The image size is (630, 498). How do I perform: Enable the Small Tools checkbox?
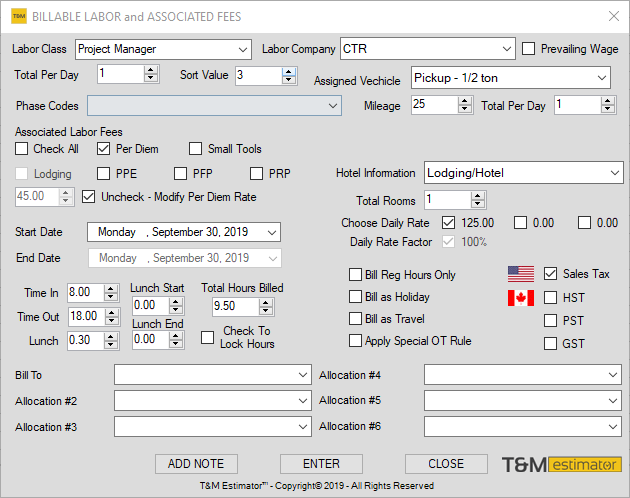[195, 149]
